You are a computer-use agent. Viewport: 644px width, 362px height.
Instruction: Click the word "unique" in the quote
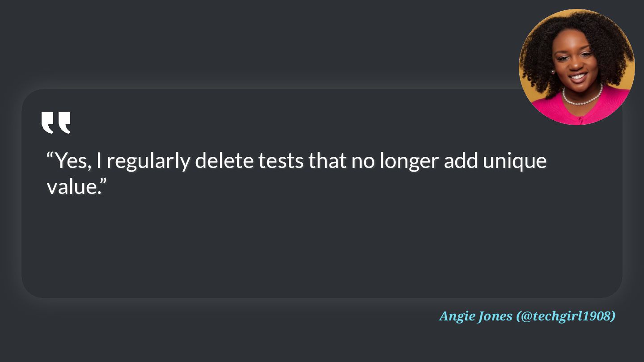(x=514, y=162)
